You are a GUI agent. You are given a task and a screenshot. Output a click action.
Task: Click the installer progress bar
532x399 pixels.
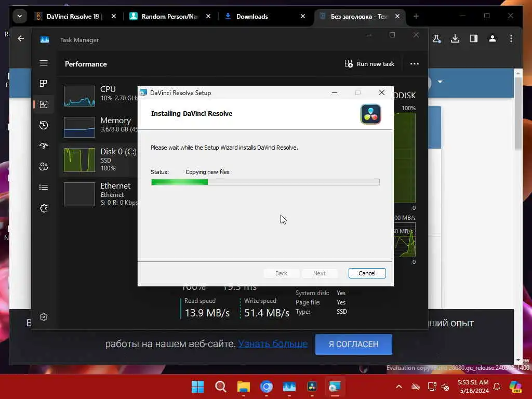[265, 182]
